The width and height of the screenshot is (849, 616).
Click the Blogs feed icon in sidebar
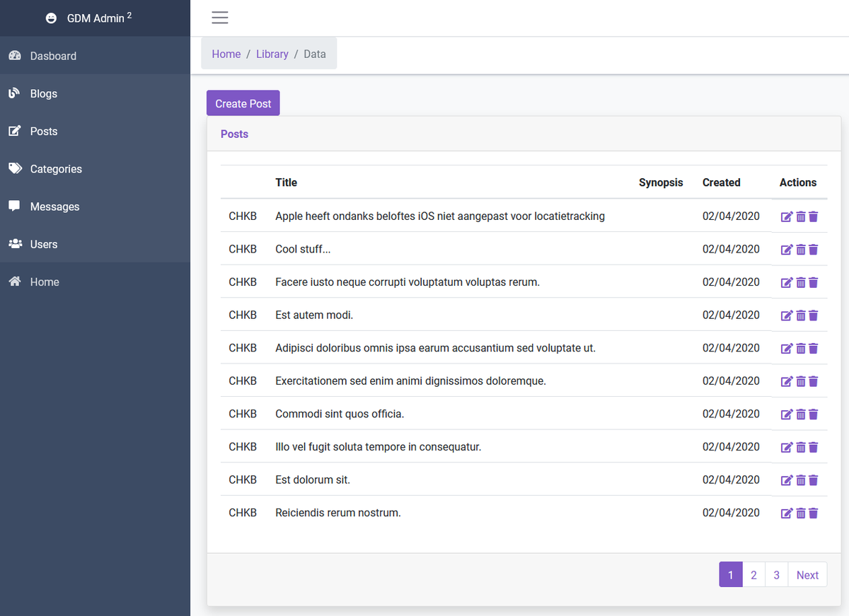[14, 93]
